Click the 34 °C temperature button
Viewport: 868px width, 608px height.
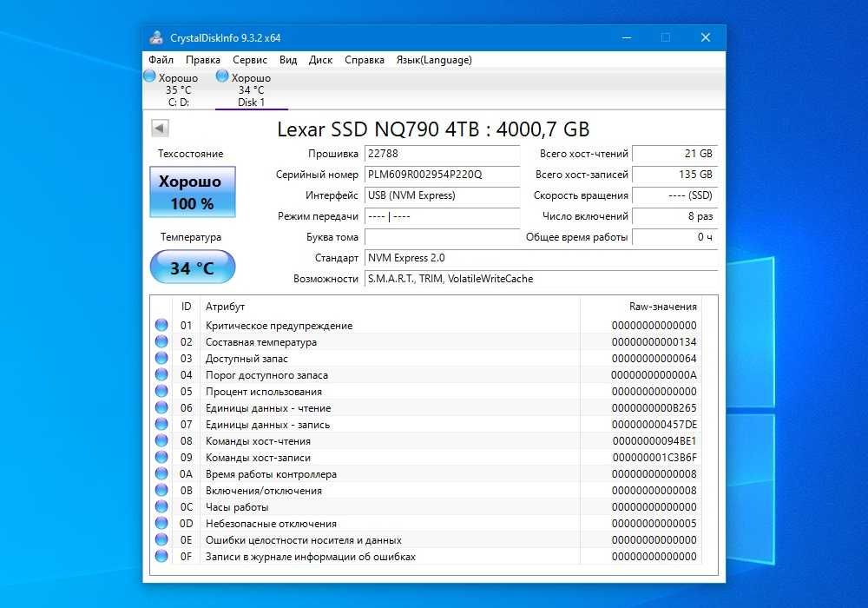(x=193, y=268)
